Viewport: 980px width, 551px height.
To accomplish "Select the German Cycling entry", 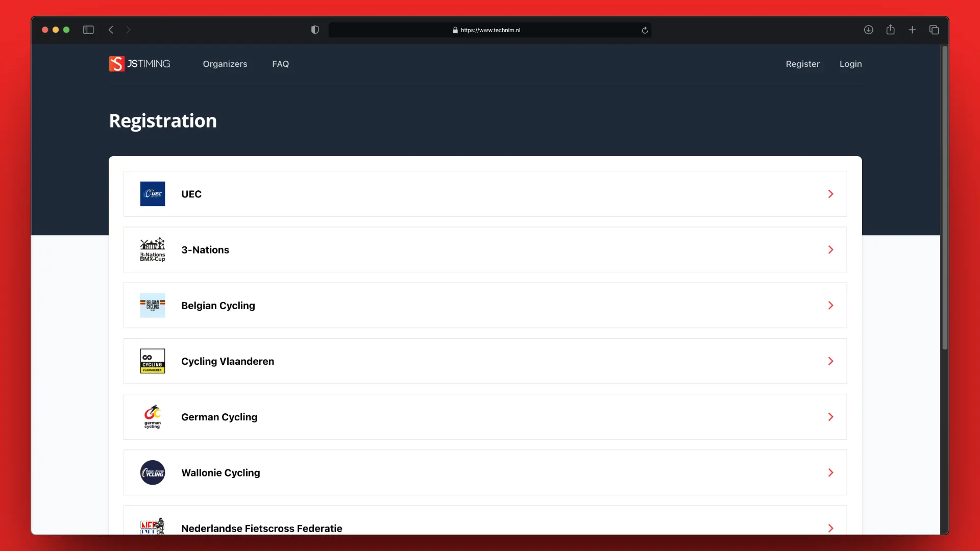I will (x=219, y=417).
